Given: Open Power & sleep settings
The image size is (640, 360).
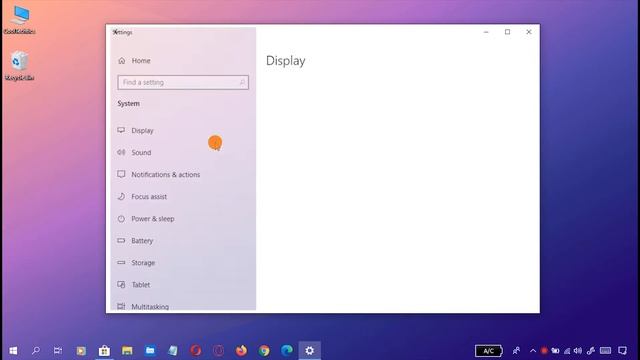Looking at the screenshot, I should (x=183, y=219).
